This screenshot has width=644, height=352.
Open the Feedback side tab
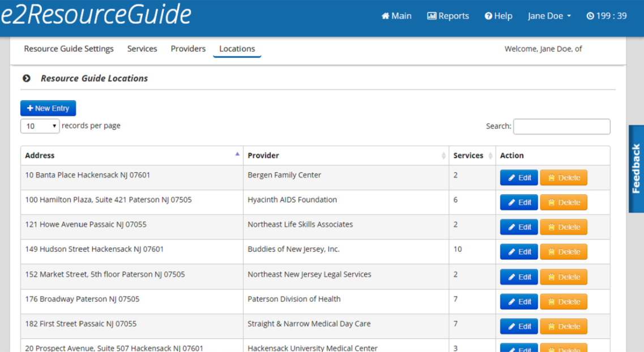636,168
